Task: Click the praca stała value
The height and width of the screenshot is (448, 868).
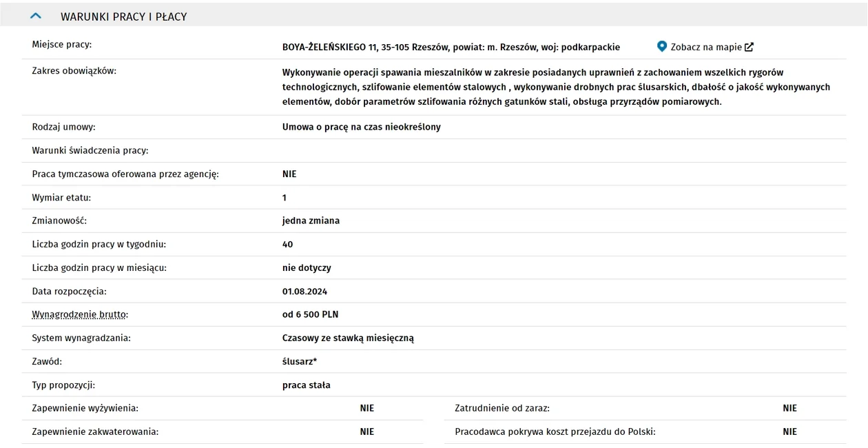Action: coord(307,385)
